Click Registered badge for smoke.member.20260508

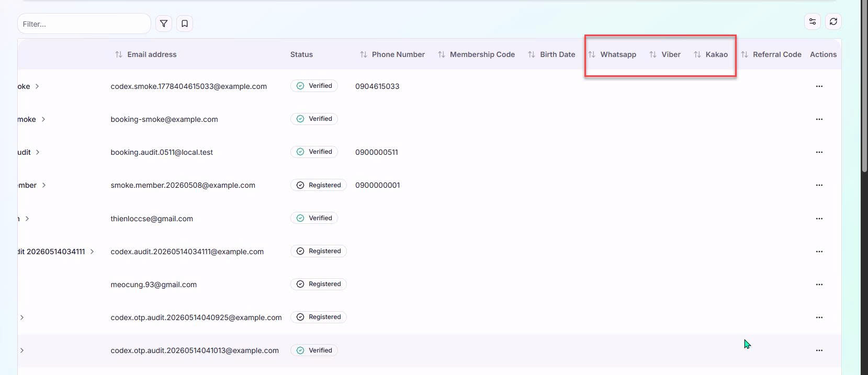pos(319,185)
